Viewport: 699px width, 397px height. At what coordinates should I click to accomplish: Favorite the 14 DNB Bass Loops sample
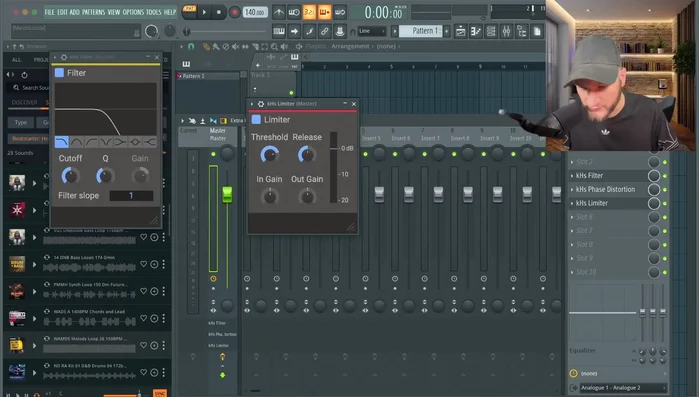pyautogui.click(x=144, y=264)
